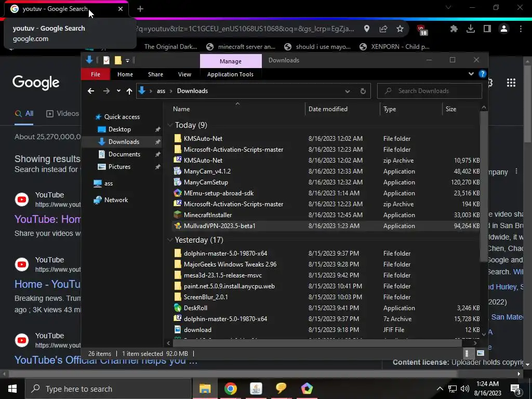The height and width of the screenshot is (399, 532).
Task: Open Chrome profile icon
Action: [x=504, y=29]
